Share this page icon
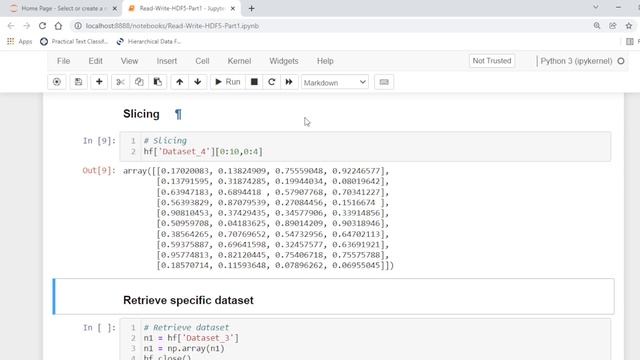Image resolution: width=640 pixels, height=360 pixels. pyautogui.click(x=613, y=26)
